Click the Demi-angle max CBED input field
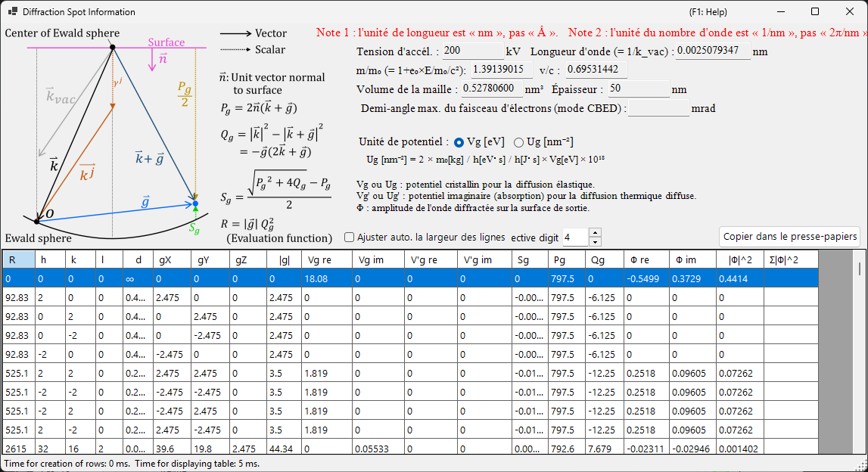868x472 pixels. coord(658,108)
